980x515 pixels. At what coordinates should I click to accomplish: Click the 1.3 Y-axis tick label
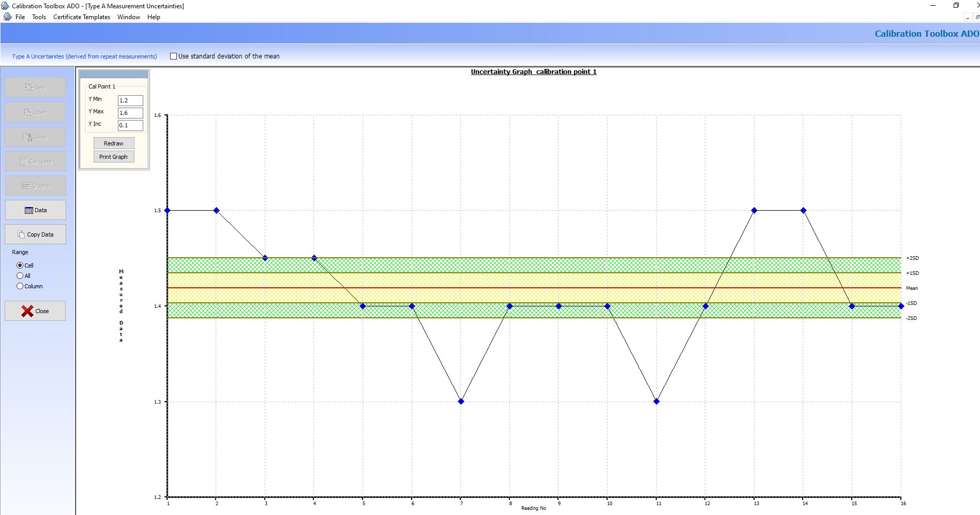pos(158,402)
